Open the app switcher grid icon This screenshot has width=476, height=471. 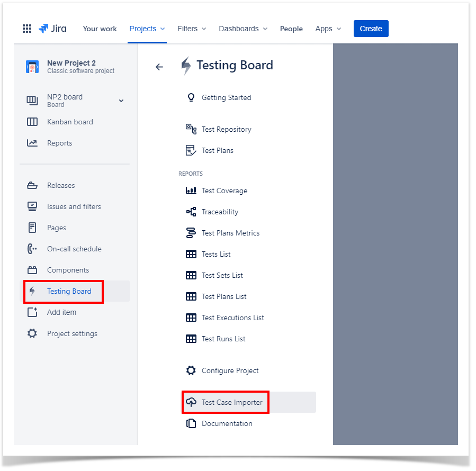(x=27, y=29)
